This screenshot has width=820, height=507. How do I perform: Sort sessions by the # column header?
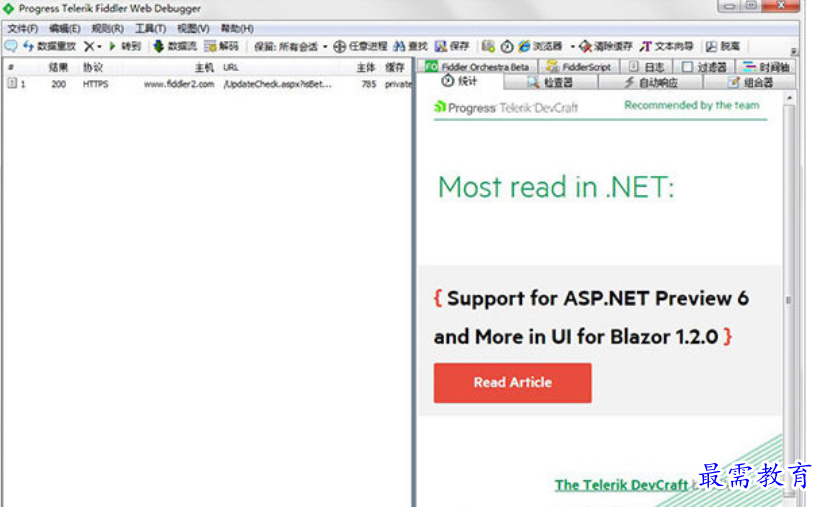click(11, 67)
